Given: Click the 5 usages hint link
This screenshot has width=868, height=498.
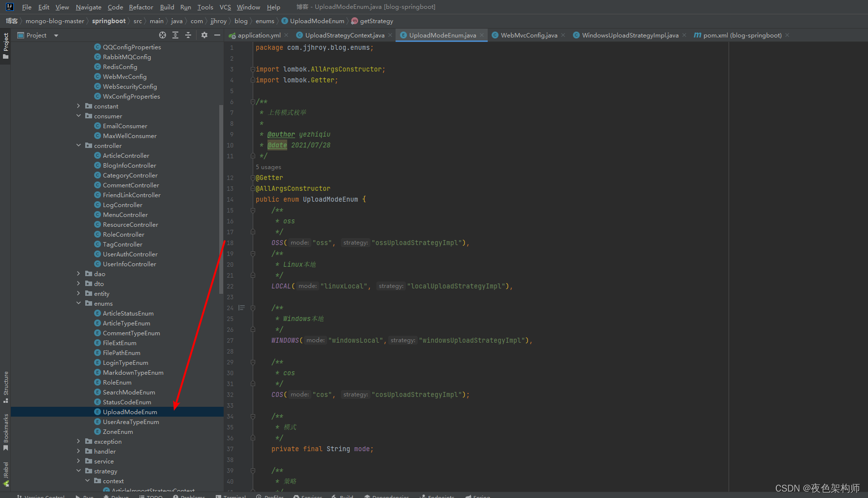Looking at the screenshot, I should tap(268, 167).
